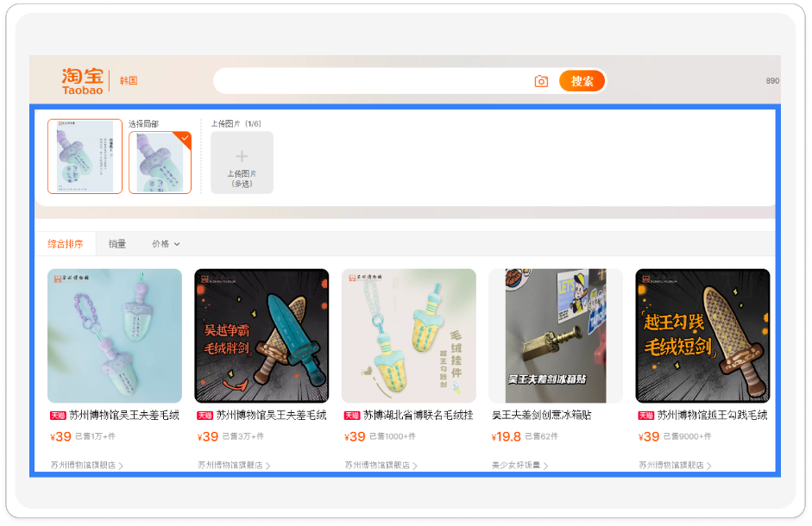The height and width of the screenshot is (526, 812).
Task: Open the 越王勾践毛绒短剑 product image
Action: pos(702,335)
